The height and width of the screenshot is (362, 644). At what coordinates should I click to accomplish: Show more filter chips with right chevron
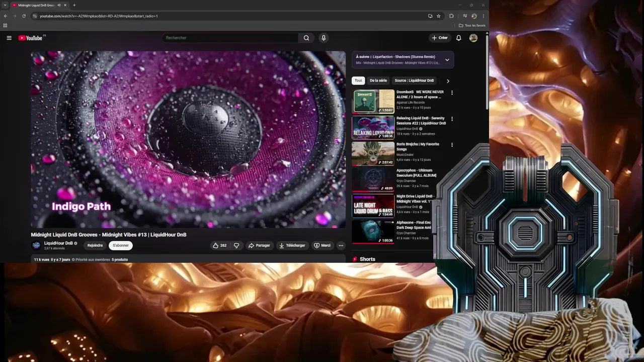point(448,81)
